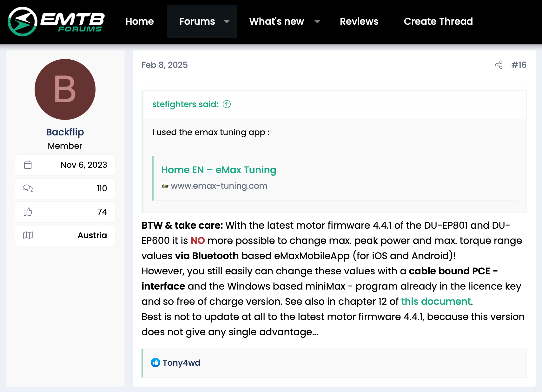Click the message count '110'
The image size is (542, 392).
[102, 188]
